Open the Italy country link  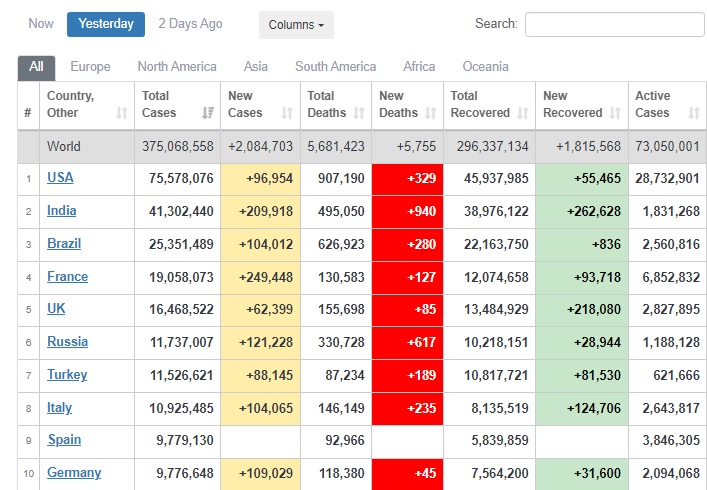click(59, 408)
